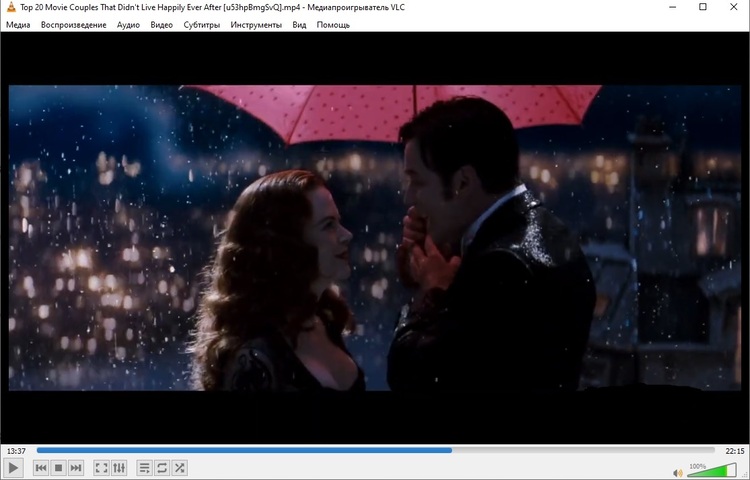Maximize the VLC window
Screen dimensions: 750x480
(x=703, y=7)
